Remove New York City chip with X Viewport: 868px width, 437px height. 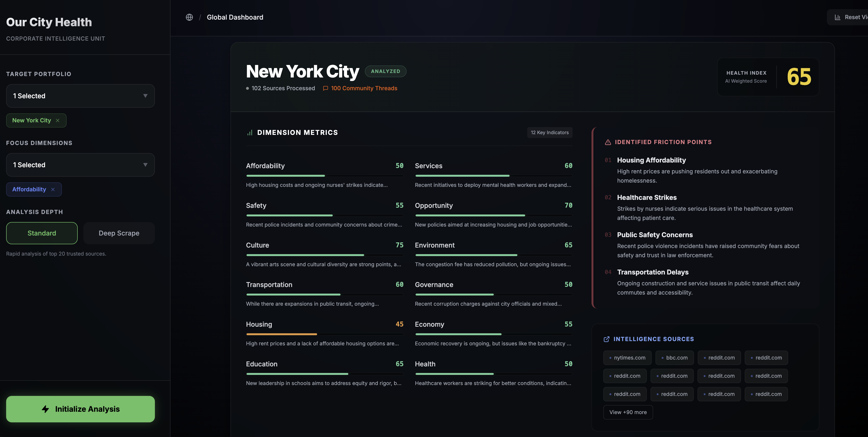(58, 120)
